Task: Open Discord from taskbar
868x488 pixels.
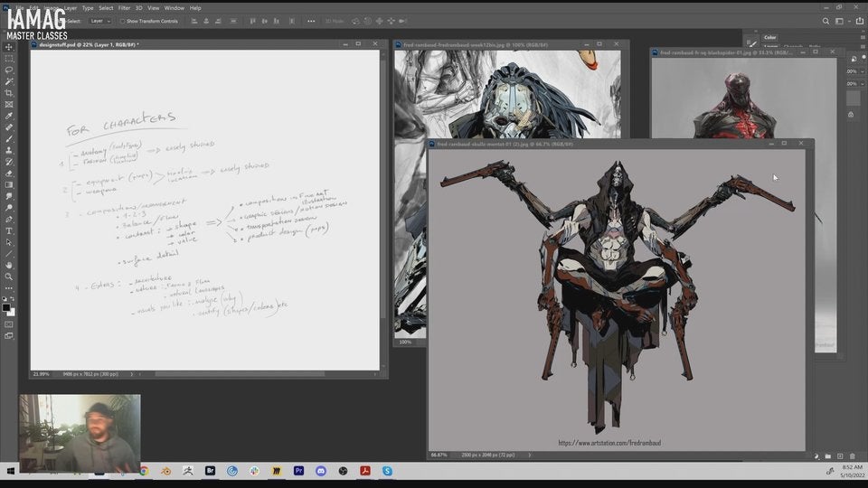Action: click(x=320, y=471)
